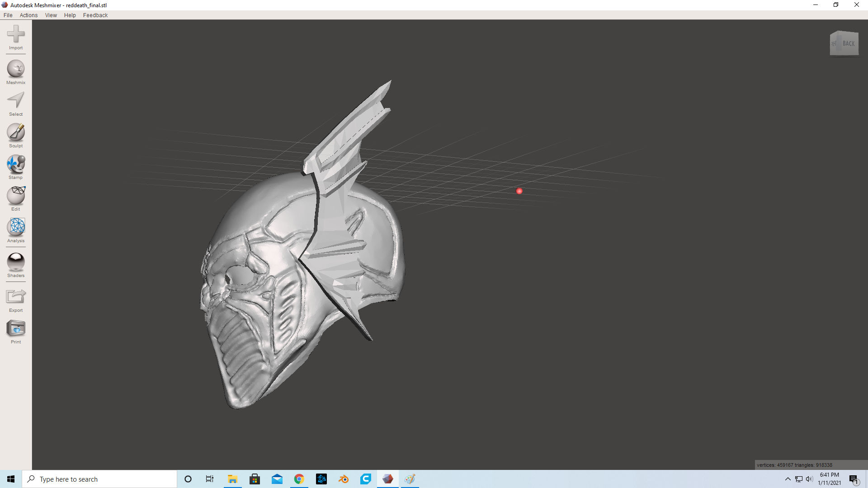This screenshot has width=868, height=488.
Task: Click the red pivot point marker
Action: (519, 191)
